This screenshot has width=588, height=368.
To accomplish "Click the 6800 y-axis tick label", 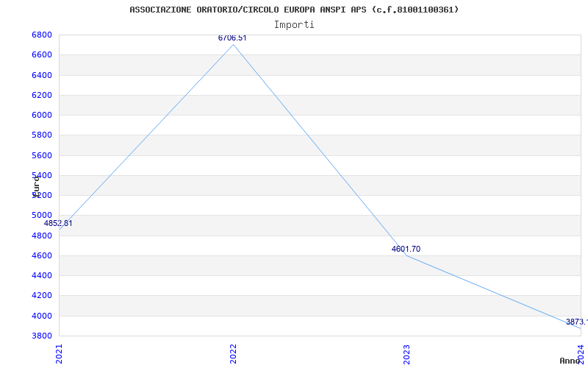I will tap(42, 35).
